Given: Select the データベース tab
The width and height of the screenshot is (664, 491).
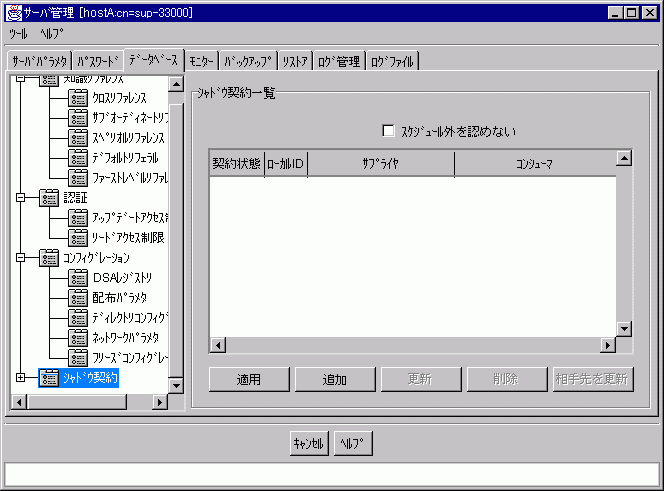Looking at the screenshot, I should pyautogui.click(x=153, y=60).
